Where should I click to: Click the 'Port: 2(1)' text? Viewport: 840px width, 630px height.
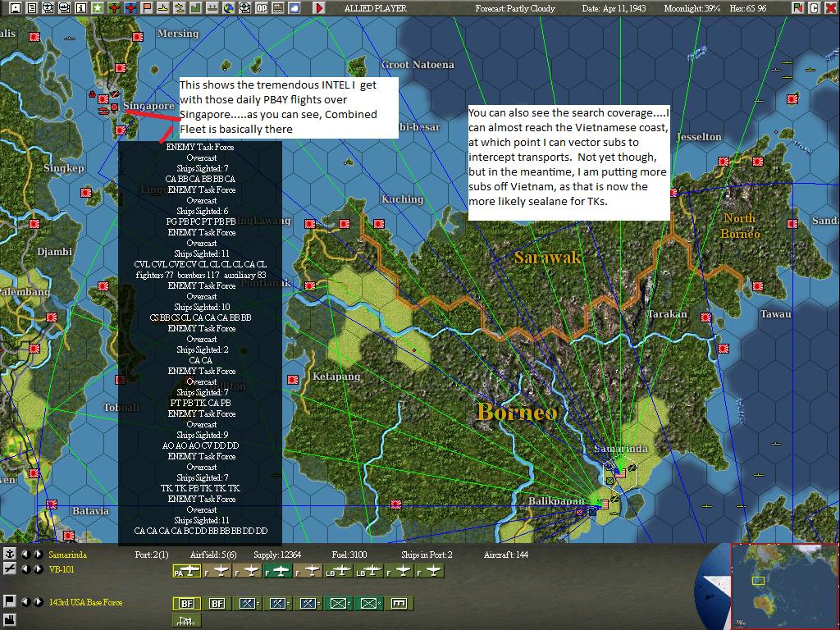pos(152,555)
